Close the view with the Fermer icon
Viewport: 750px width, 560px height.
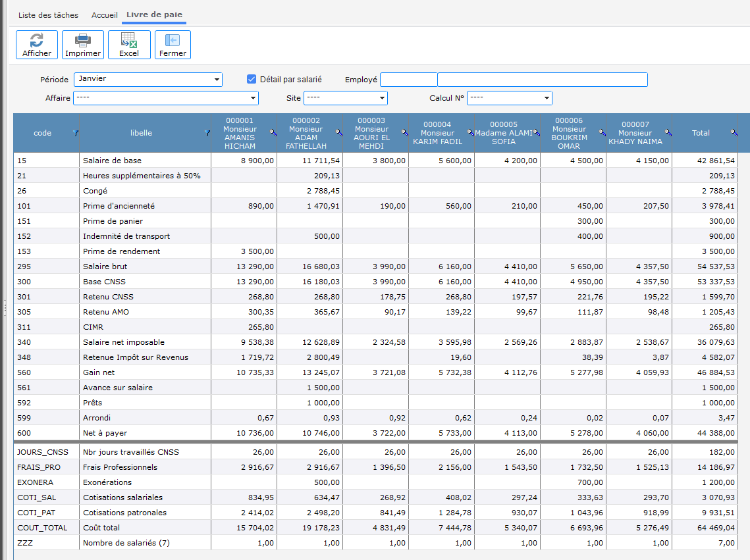pos(173,45)
